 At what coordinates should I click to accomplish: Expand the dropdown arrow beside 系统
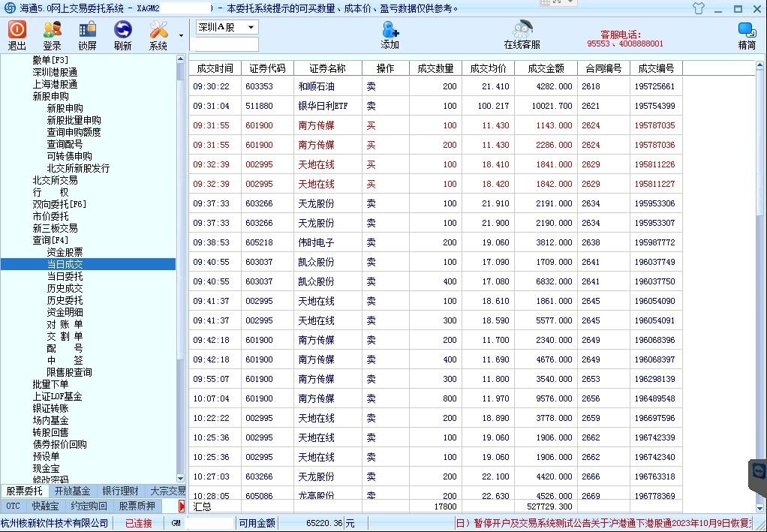coord(181,35)
